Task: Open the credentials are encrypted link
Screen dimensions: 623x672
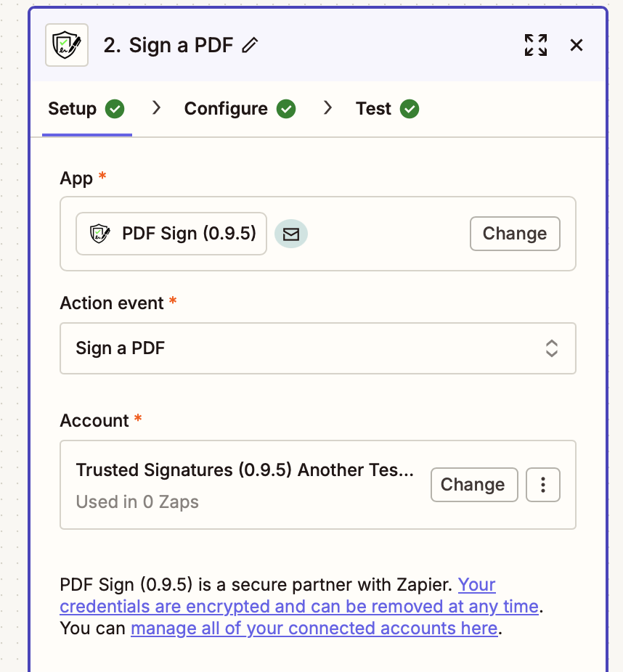Action: [x=298, y=606]
